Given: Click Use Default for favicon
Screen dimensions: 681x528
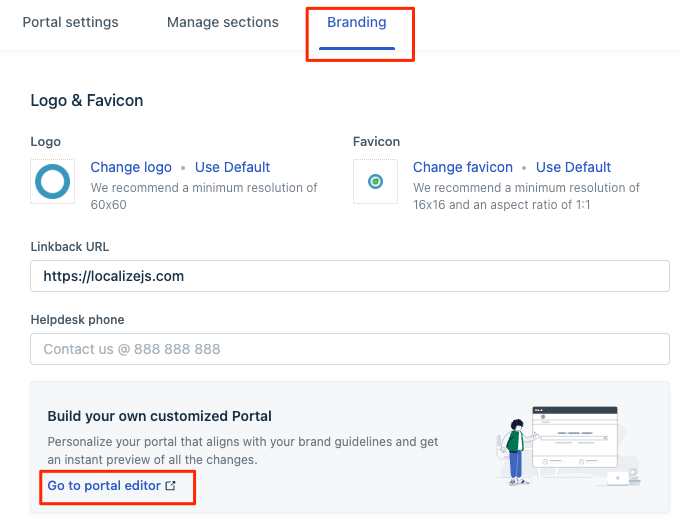Looking at the screenshot, I should 573,167.
